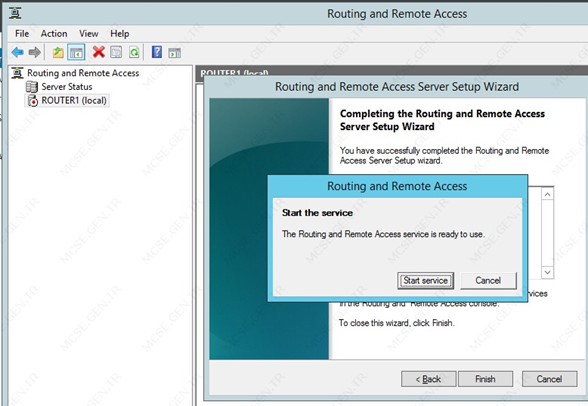Click the Properties toolbar icon
The image size is (588, 406).
116,52
